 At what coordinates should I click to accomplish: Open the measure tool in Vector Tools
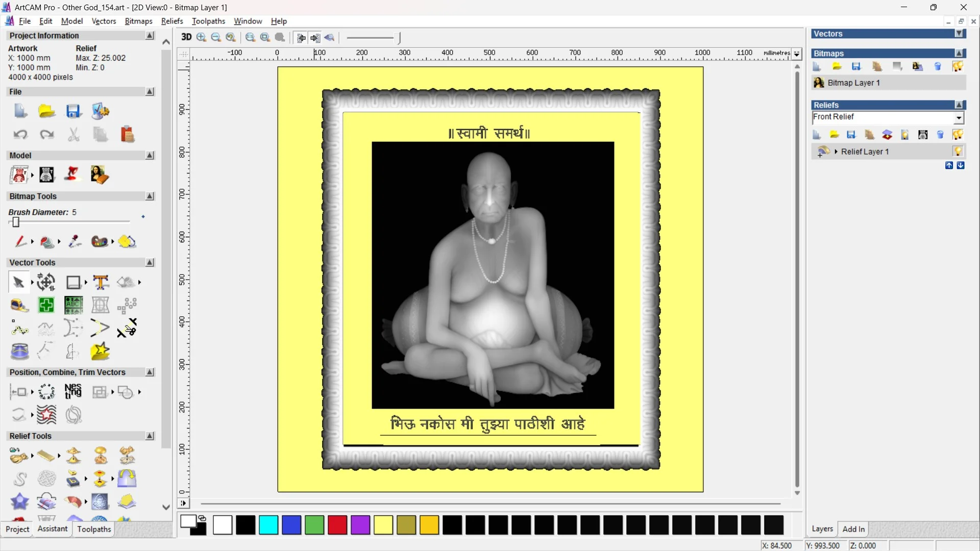[x=19, y=306]
